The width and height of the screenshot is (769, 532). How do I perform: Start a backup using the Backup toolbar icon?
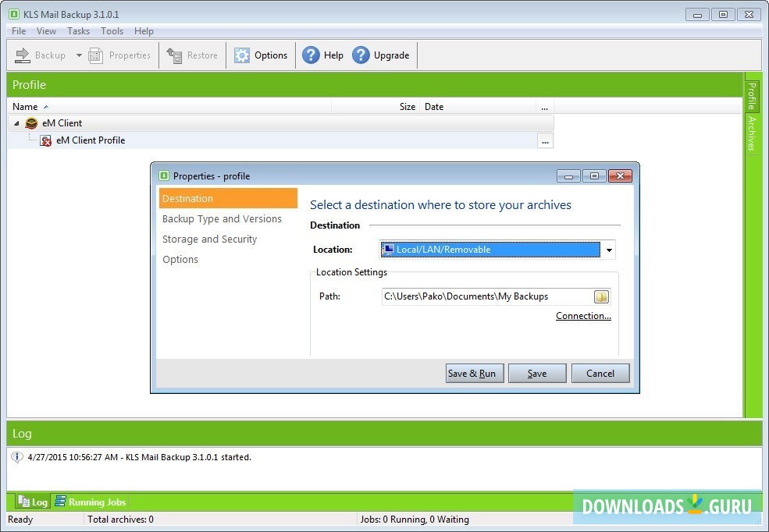[x=22, y=55]
